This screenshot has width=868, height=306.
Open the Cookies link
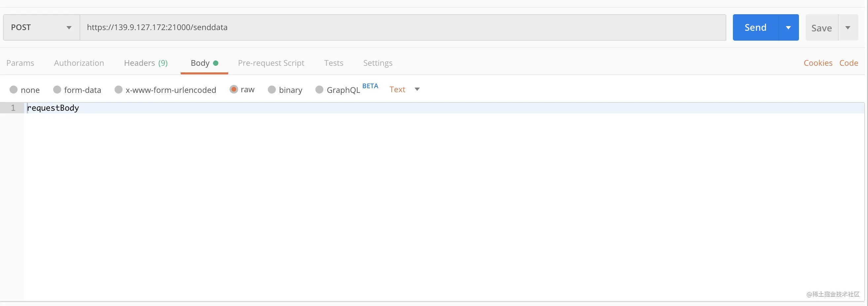[818, 63]
